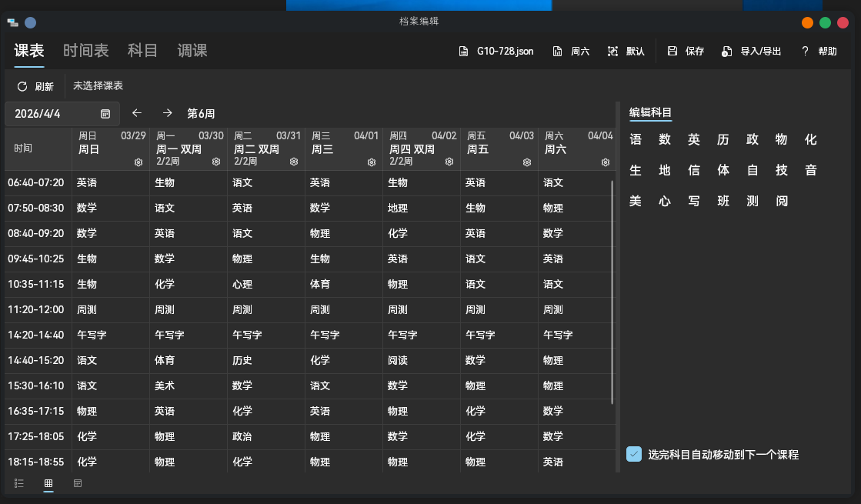Screen dimensions: 861x504
Task: Open settings gear for 周一 column
Action: click(x=216, y=162)
